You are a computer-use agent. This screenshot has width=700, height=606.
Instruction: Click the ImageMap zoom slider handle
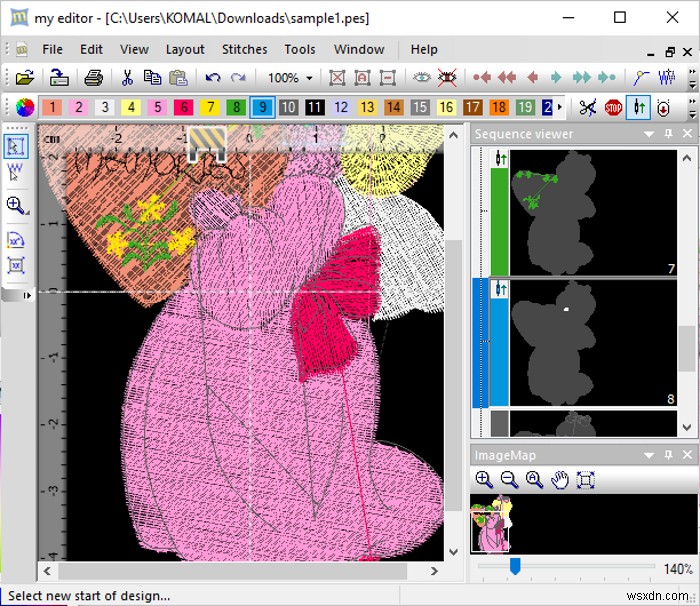tap(515, 567)
